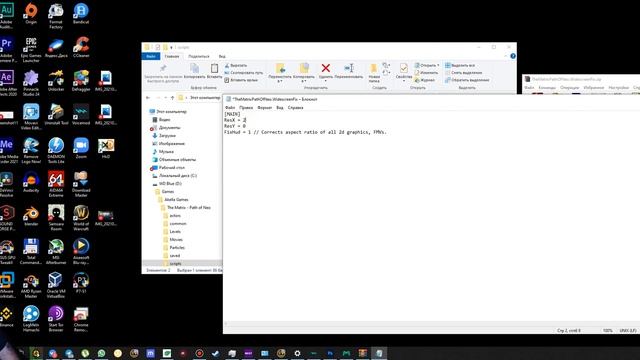Click the Copy (Копировать) icon in Clipboard group
The width and height of the screenshot is (640, 360).
coord(195,68)
